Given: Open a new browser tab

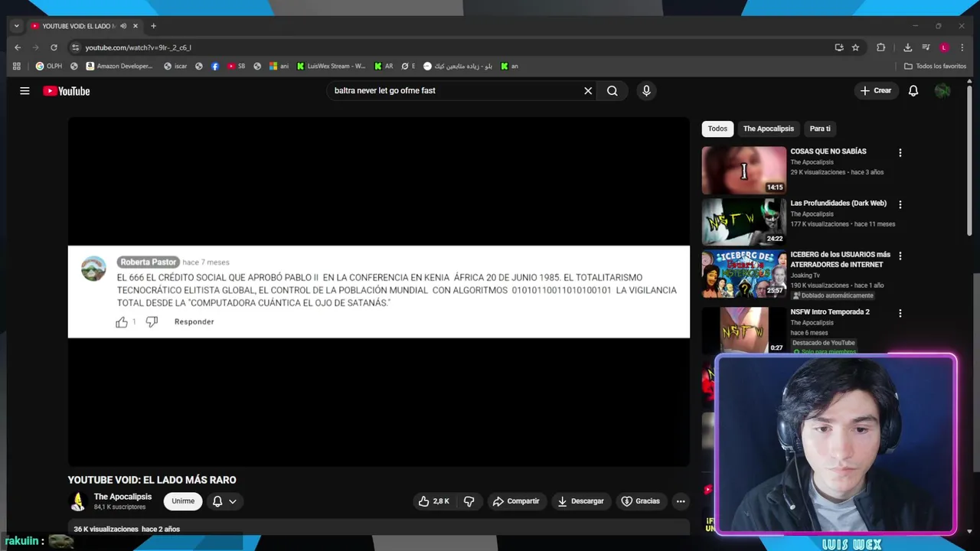Looking at the screenshot, I should [x=153, y=26].
